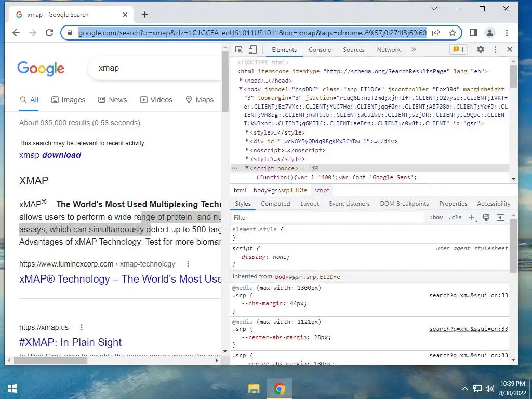Collapse the body element node
Image resolution: width=532 pixels, height=399 pixels.
coord(241,89)
